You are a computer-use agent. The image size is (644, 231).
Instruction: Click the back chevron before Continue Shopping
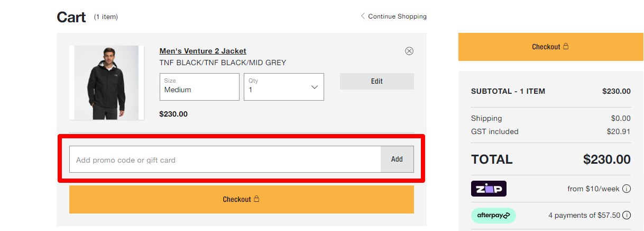[363, 16]
